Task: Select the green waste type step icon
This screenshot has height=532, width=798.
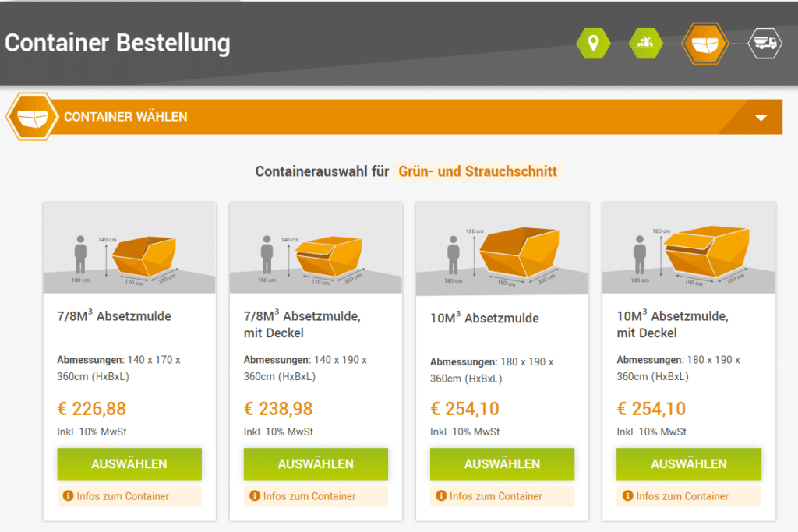Action: [x=645, y=43]
